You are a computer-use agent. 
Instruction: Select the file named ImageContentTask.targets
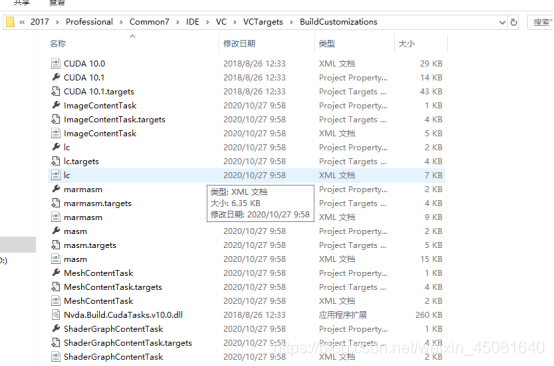[114, 119]
